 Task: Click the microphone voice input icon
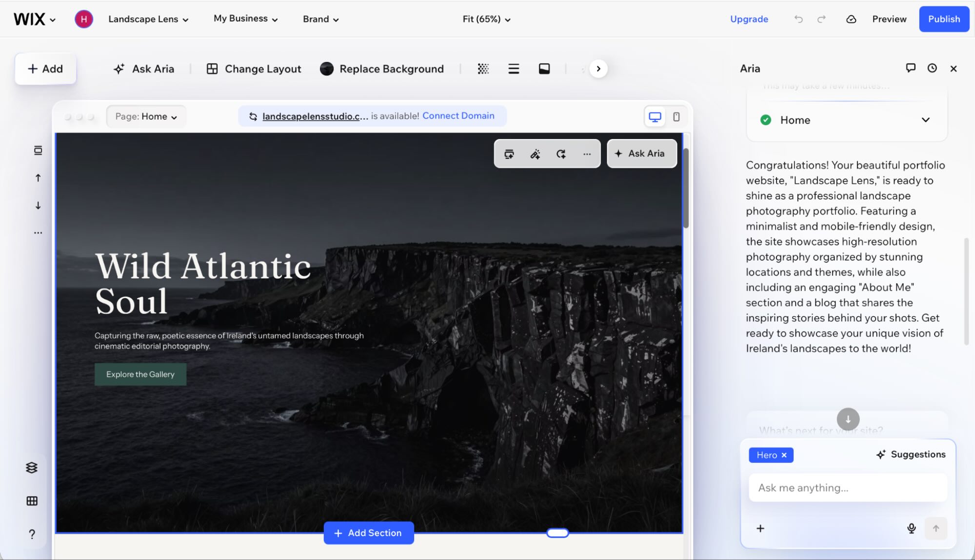tap(911, 528)
